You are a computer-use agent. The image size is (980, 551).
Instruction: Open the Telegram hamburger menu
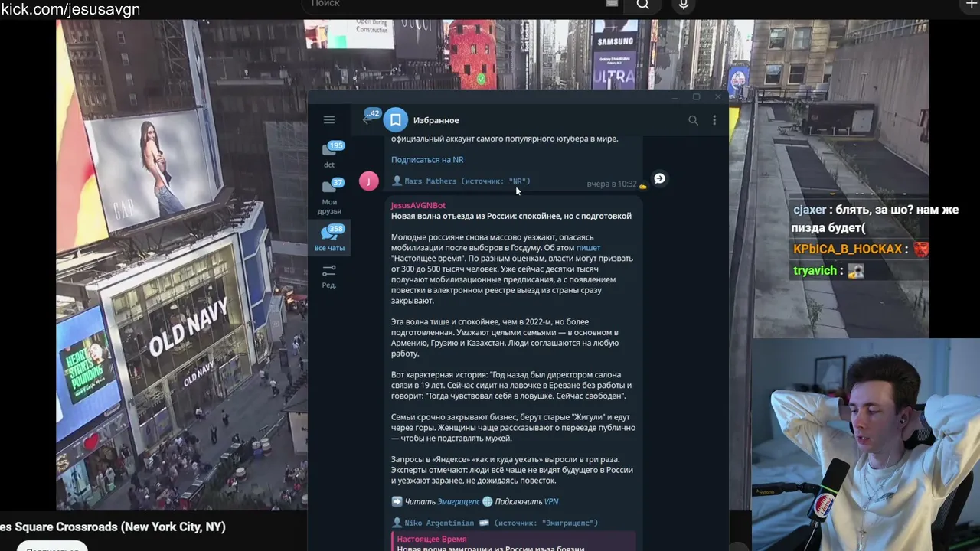pos(329,120)
